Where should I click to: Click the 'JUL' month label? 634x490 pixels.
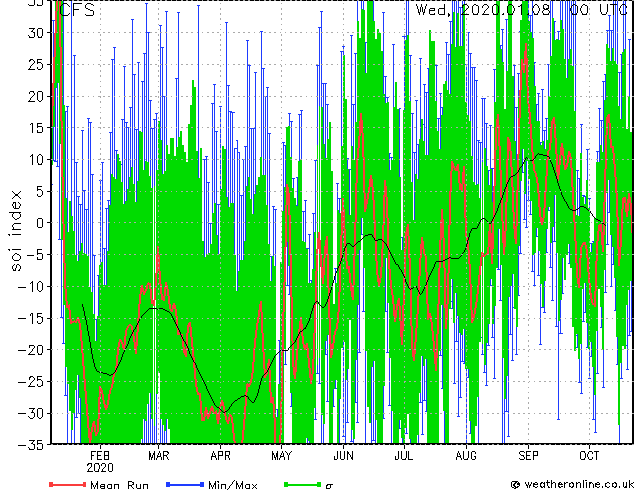404,456
